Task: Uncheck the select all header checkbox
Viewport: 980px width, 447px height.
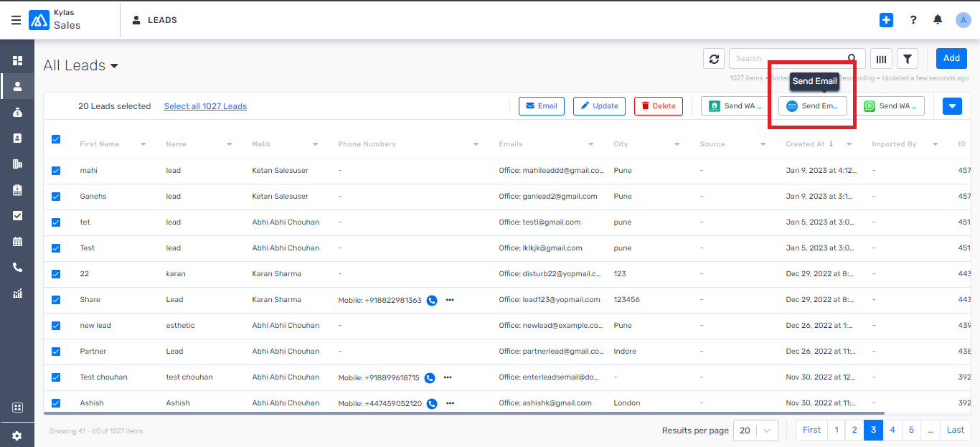Action: pos(56,139)
